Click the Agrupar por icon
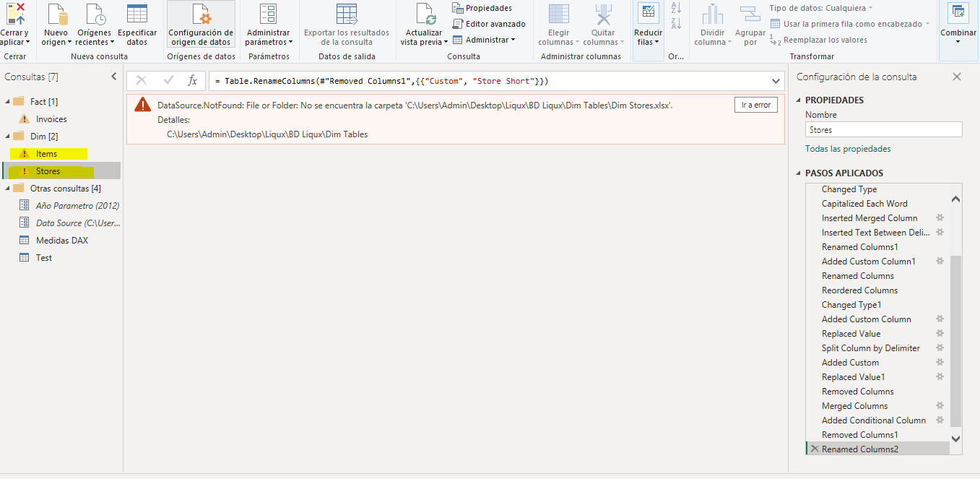The height and width of the screenshot is (479, 980). (x=750, y=16)
